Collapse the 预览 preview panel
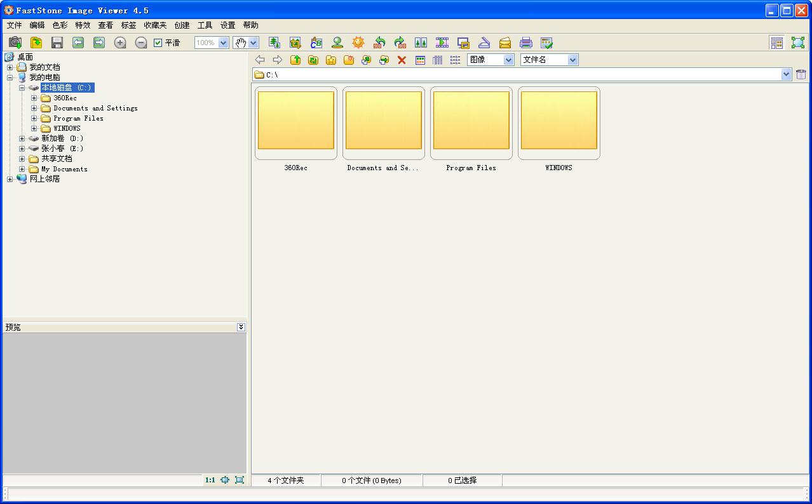Viewport: 812px width, 504px height. pos(240,327)
